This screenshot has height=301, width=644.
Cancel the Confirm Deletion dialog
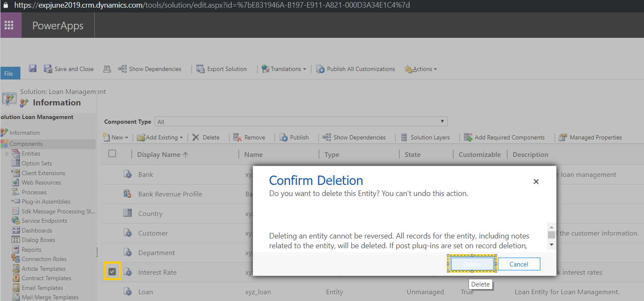(519, 264)
